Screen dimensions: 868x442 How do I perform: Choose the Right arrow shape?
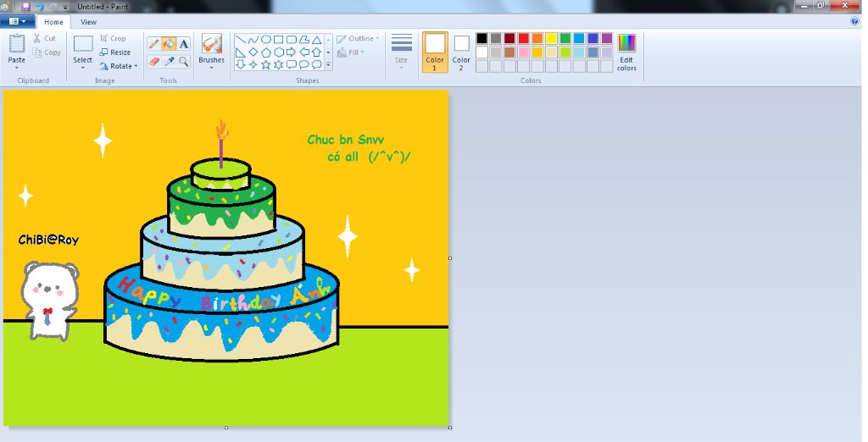tap(292, 52)
